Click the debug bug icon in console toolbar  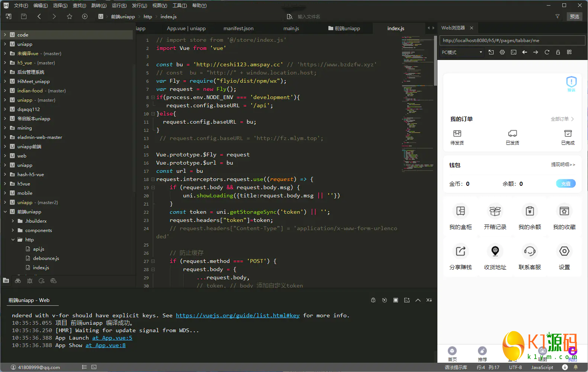click(373, 300)
